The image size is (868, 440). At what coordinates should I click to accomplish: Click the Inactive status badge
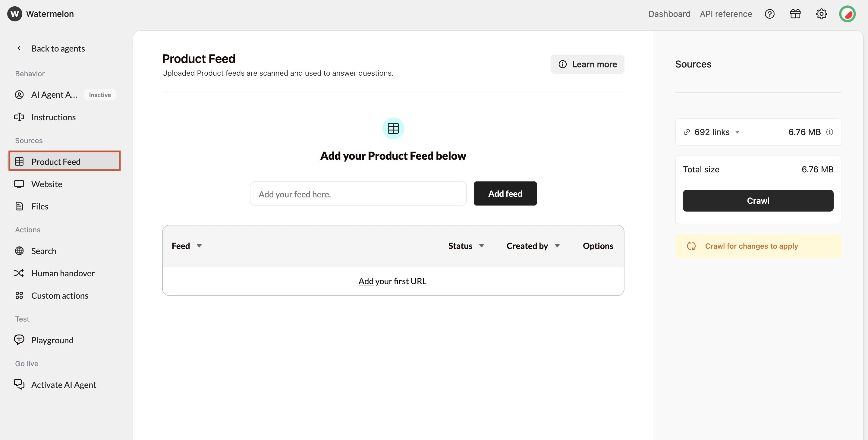(100, 95)
